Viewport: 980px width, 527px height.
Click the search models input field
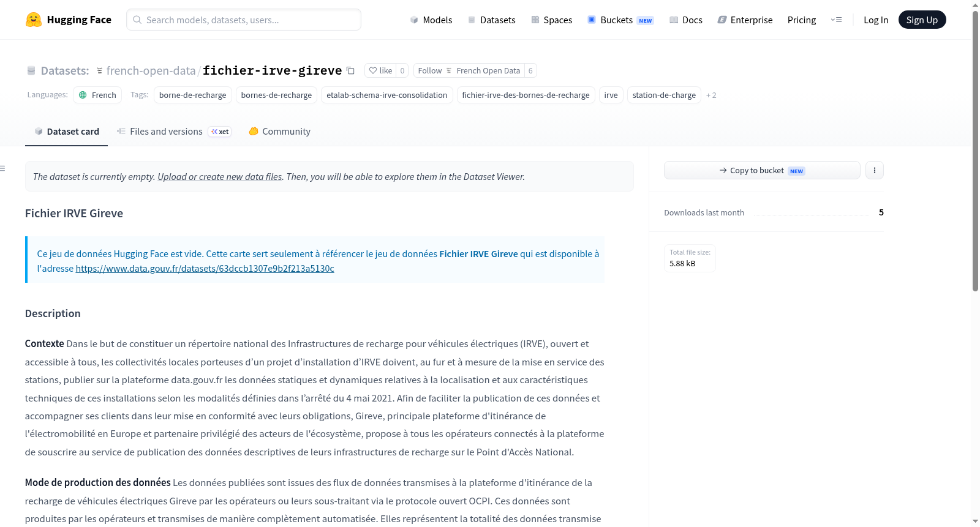coord(244,20)
